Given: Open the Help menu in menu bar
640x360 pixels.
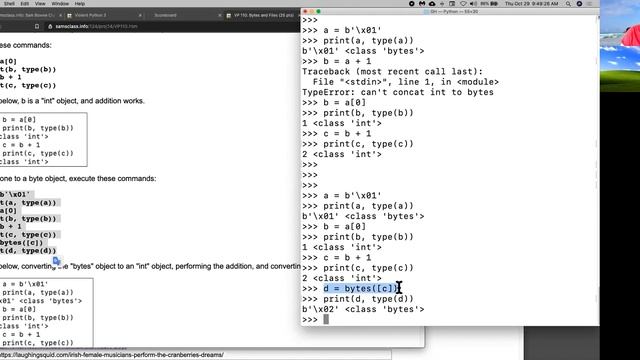Looking at the screenshot, I should point(80,4).
